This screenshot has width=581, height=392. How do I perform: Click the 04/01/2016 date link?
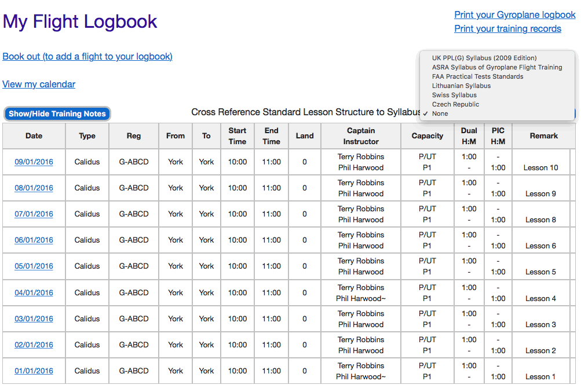click(x=34, y=293)
